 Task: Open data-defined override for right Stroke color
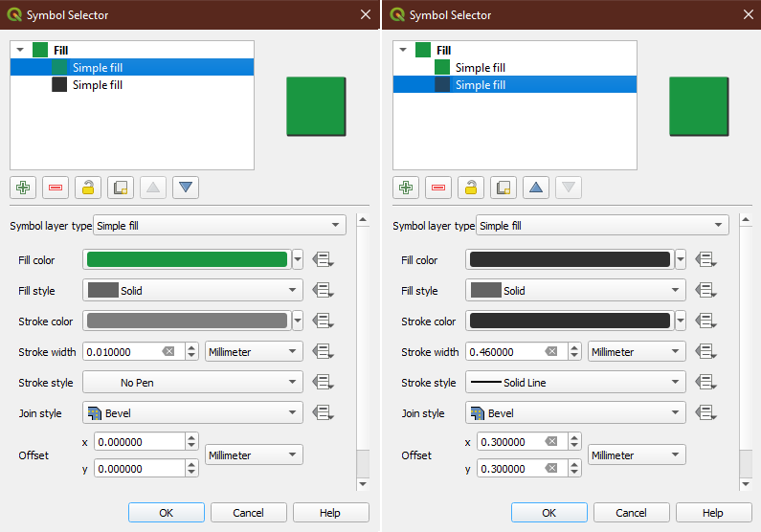[705, 321]
